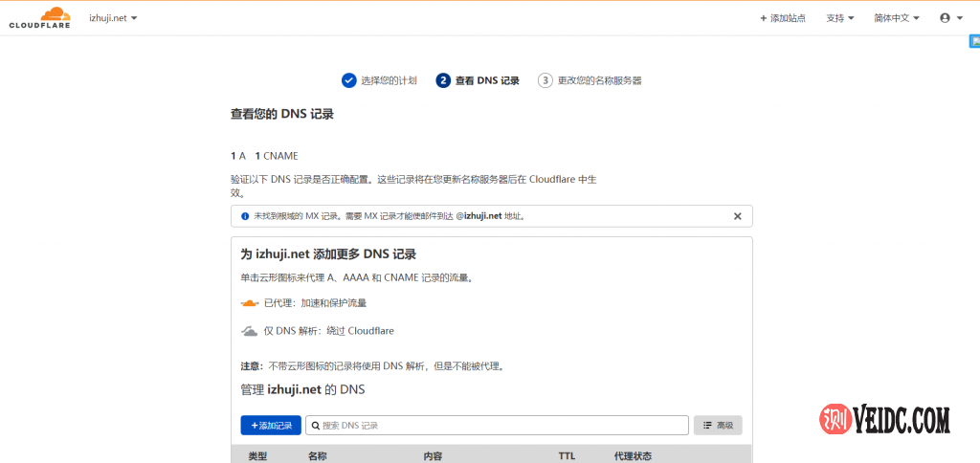Open the 支持 support menu

coord(839,18)
